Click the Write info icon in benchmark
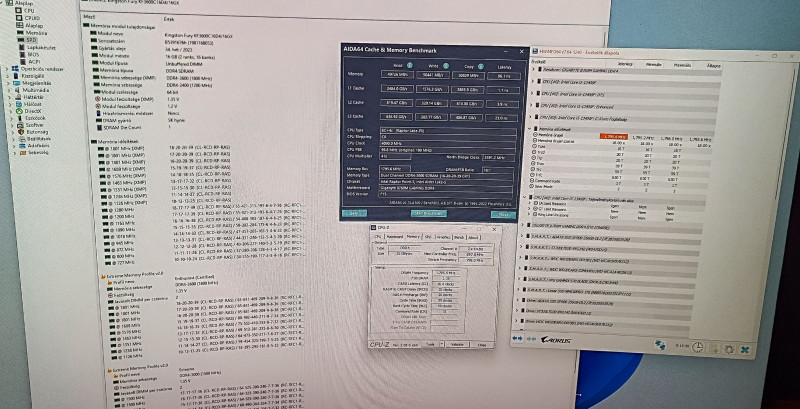This screenshot has width=800, height=409. (x=445, y=66)
